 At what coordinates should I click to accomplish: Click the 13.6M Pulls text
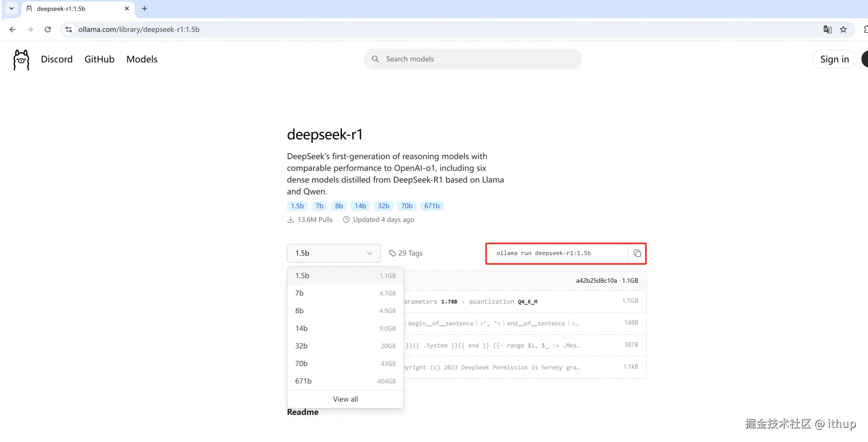click(x=315, y=220)
